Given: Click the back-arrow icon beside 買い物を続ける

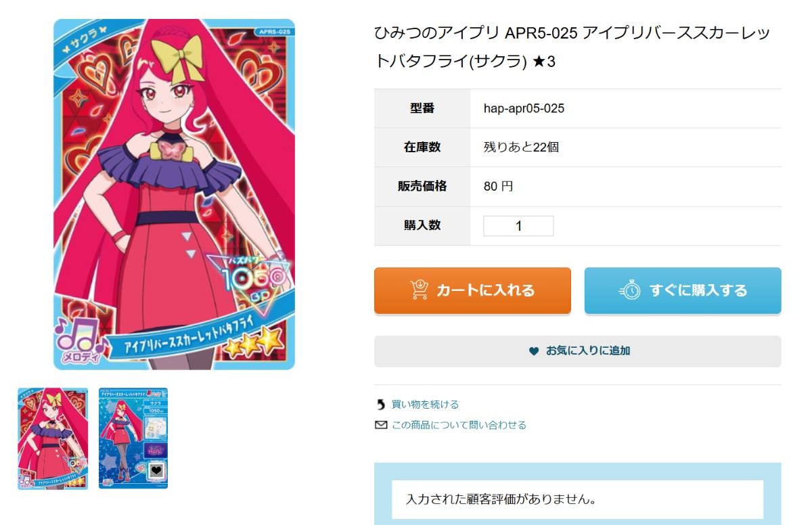Looking at the screenshot, I should point(380,405).
